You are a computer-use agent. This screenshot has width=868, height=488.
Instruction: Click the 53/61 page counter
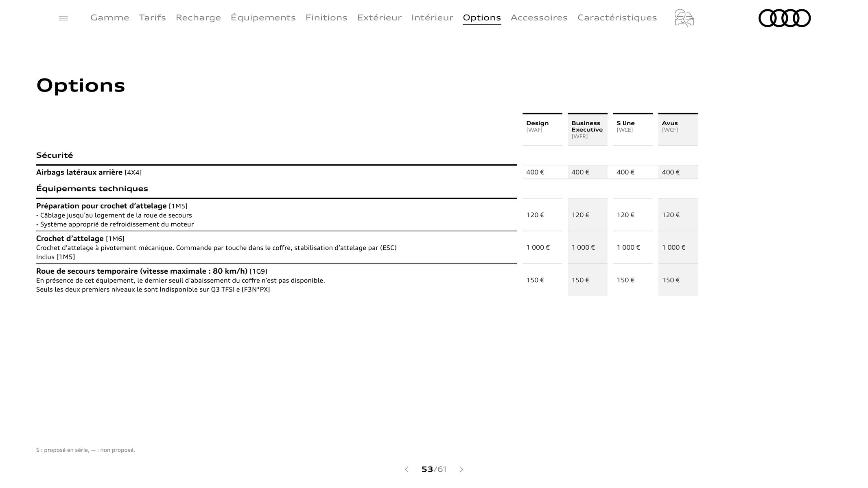(x=434, y=469)
